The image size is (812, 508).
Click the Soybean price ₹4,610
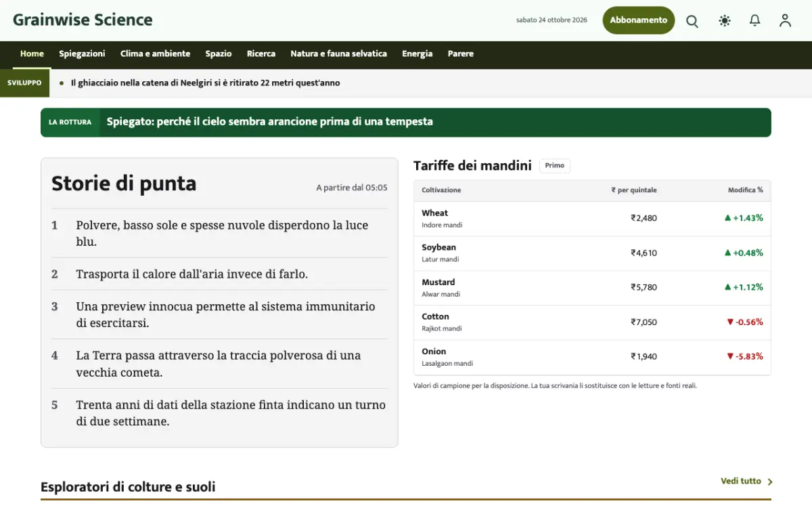pos(644,253)
